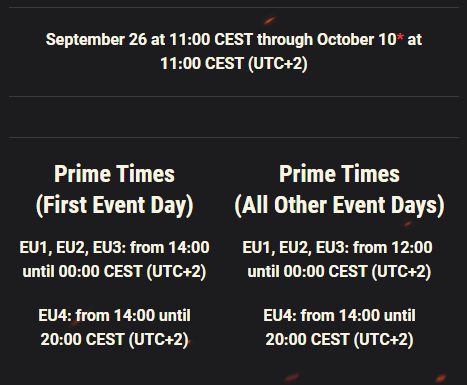Click 'EU1, EU2, EU3: from 12:00' text
Viewport: 467px width, 385px height.
point(337,248)
